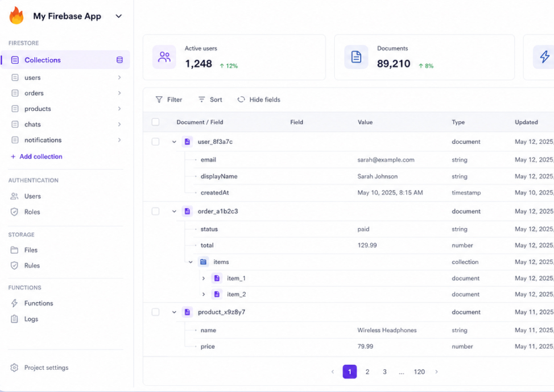Select current page 1 button
Viewport: 554px width, 392px height.
[x=350, y=372]
